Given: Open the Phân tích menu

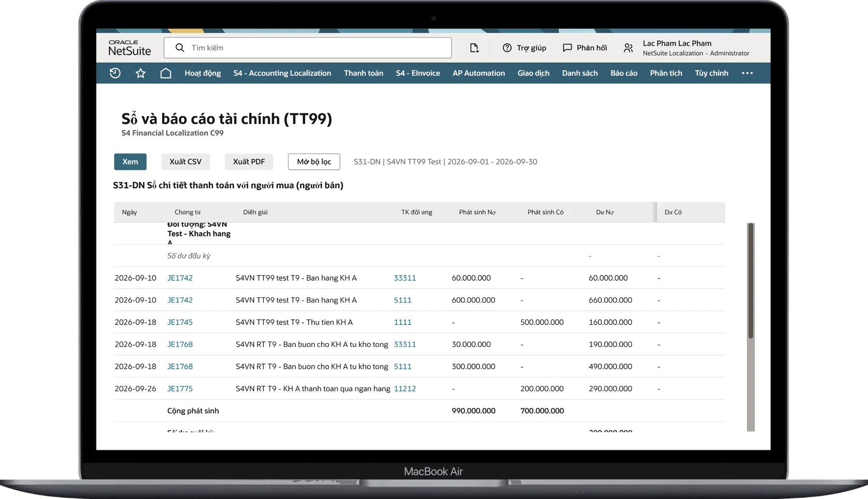Looking at the screenshot, I should pos(666,73).
